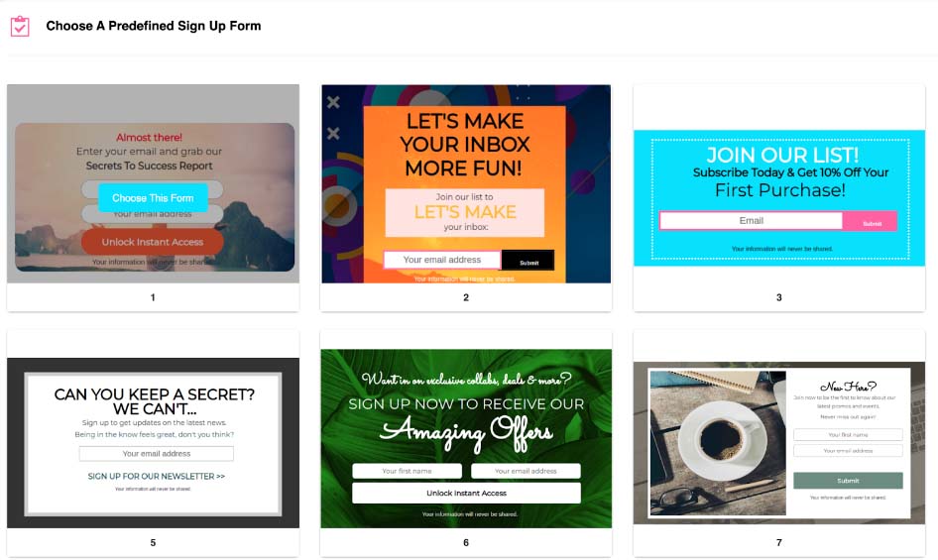Click the upper X icon in form 2
Image resolution: width=938 pixels, height=560 pixels.
click(333, 102)
